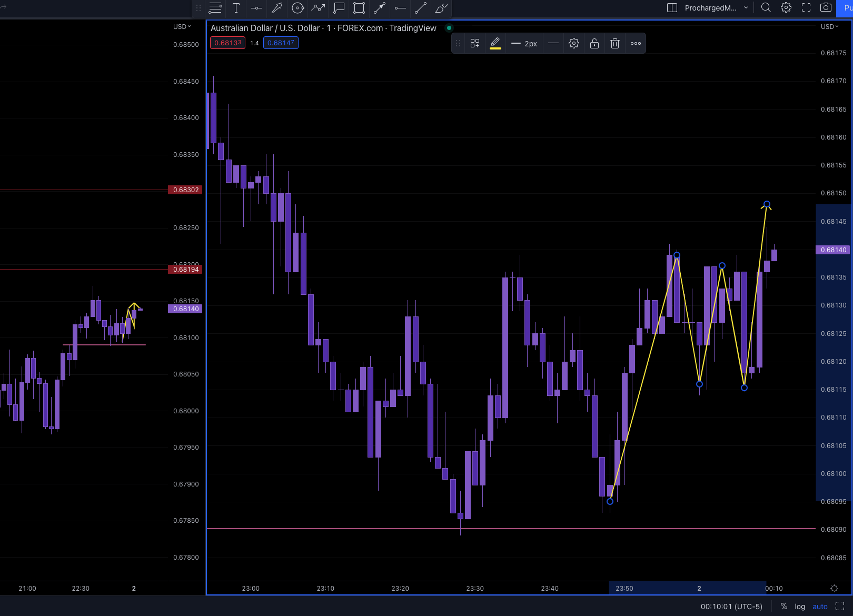The image size is (853, 616).
Task: Toggle log scale mode
Action: coord(800,607)
